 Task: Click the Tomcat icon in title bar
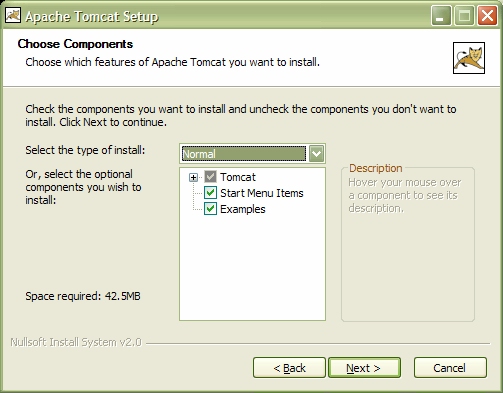13,15
